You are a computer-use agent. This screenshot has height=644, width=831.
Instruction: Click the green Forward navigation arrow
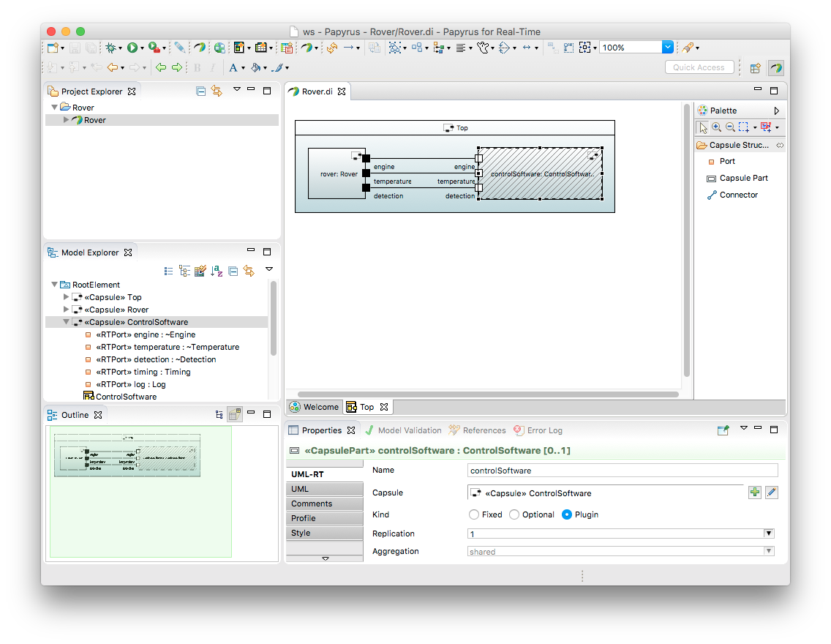pos(177,67)
